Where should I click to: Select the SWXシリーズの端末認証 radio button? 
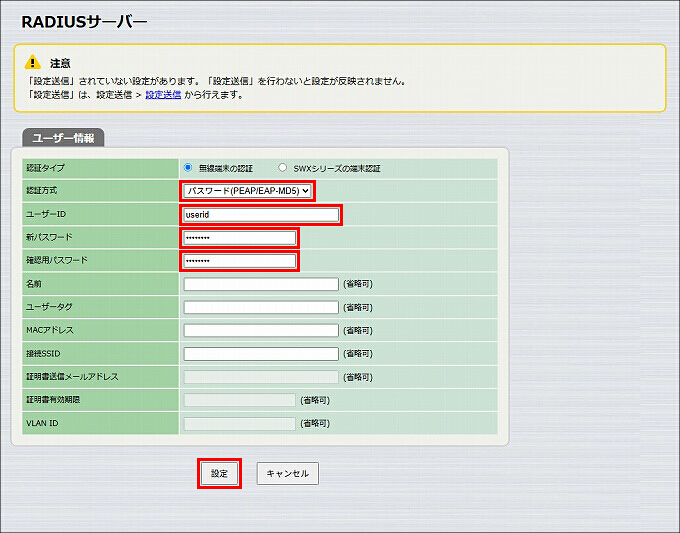pos(282,167)
